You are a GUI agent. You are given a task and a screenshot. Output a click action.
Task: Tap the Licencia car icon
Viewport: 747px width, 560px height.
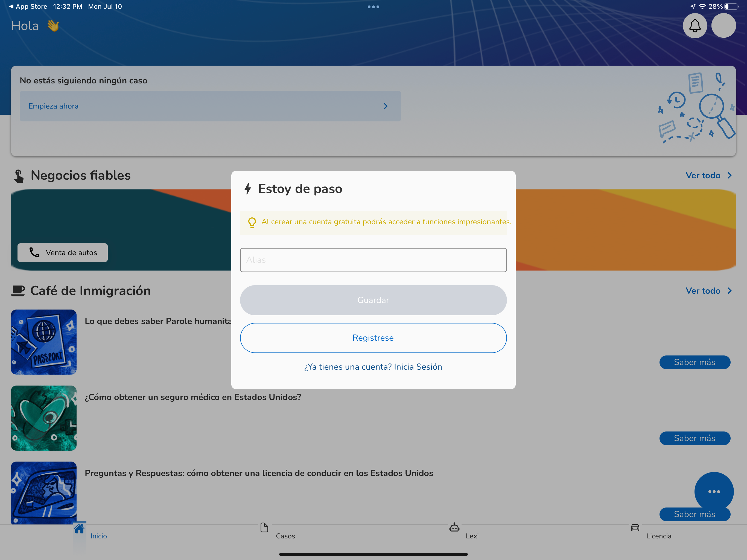point(635,527)
